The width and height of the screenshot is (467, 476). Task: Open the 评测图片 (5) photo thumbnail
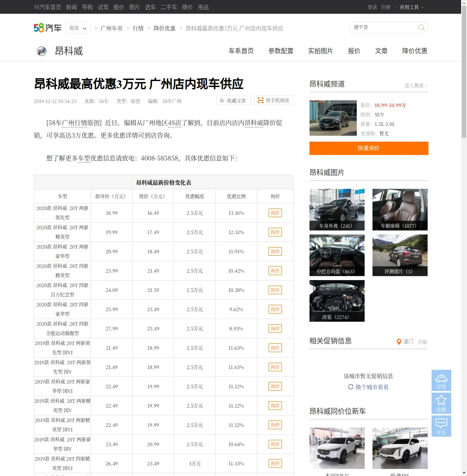pyautogui.click(x=400, y=255)
